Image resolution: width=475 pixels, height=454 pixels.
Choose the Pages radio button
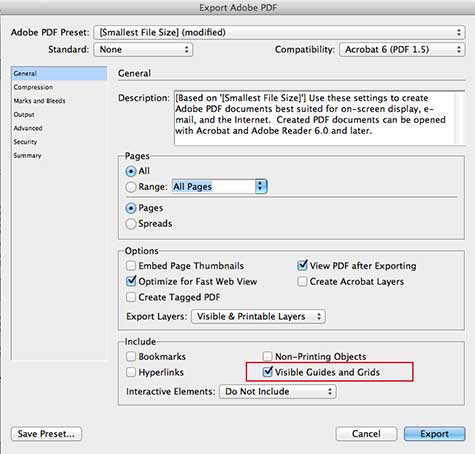click(x=131, y=208)
